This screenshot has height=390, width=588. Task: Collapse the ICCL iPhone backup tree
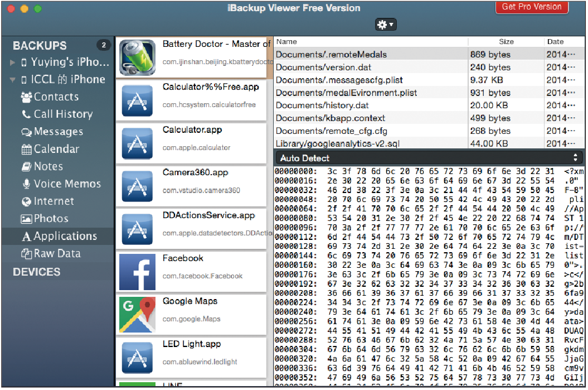12,80
